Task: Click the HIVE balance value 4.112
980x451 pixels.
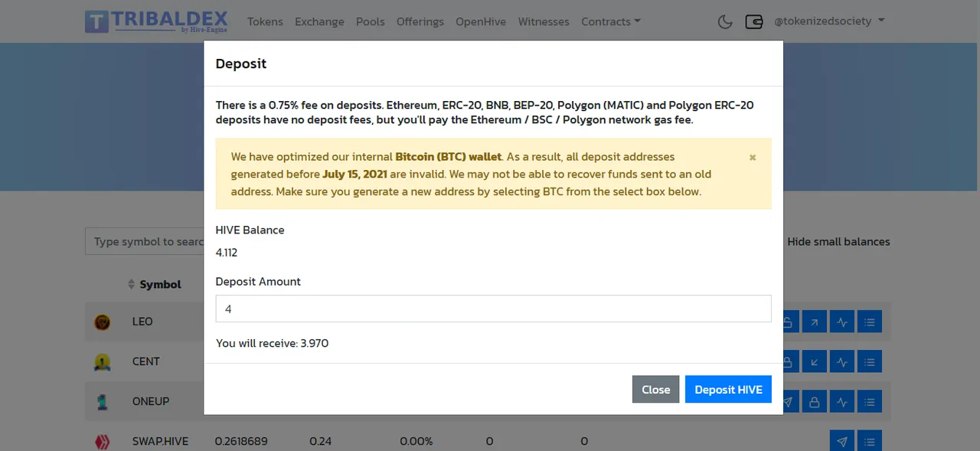Action: (227, 253)
